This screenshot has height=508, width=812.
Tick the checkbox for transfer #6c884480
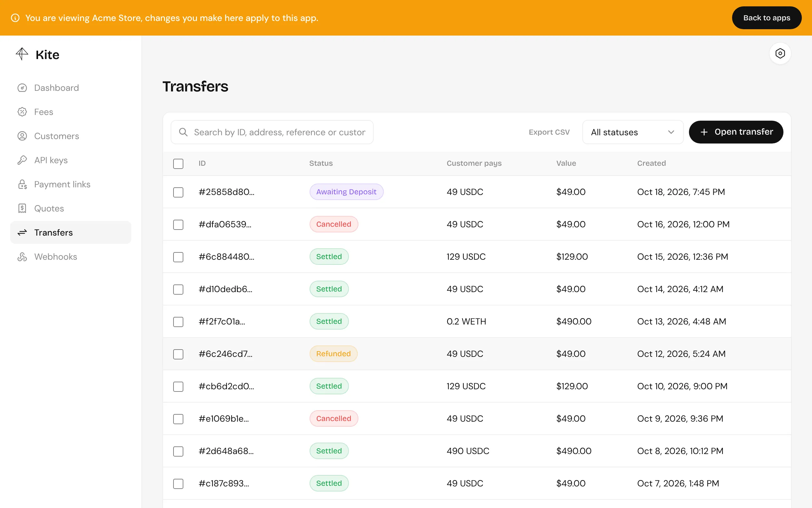(x=178, y=257)
